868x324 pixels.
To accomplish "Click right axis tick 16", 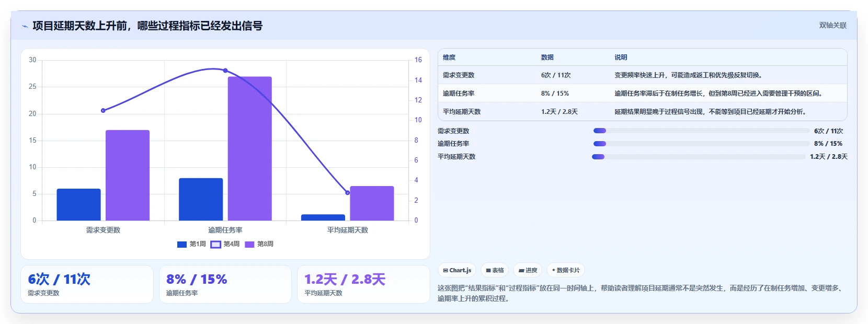I will 418,60.
